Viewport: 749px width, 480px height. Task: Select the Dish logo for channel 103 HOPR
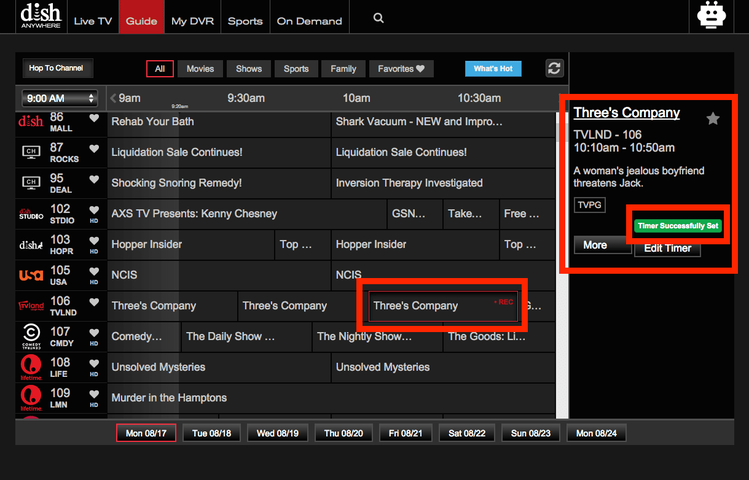click(x=31, y=245)
